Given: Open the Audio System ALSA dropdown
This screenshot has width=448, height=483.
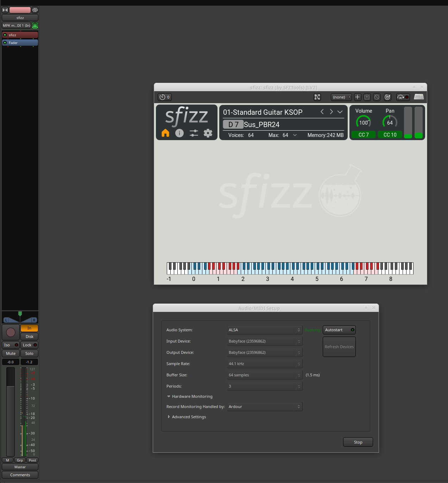Looking at the screenshot, I should 265,330.
